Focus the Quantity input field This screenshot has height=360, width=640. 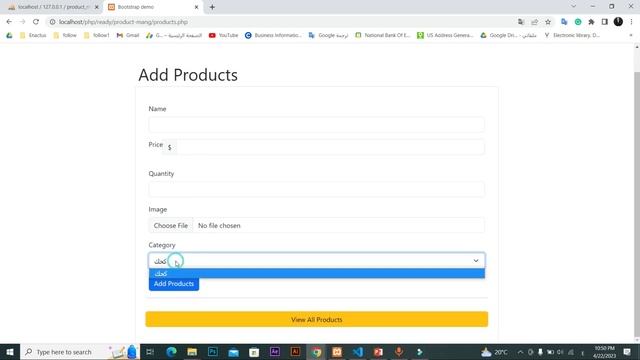click(x=316, y=189)
